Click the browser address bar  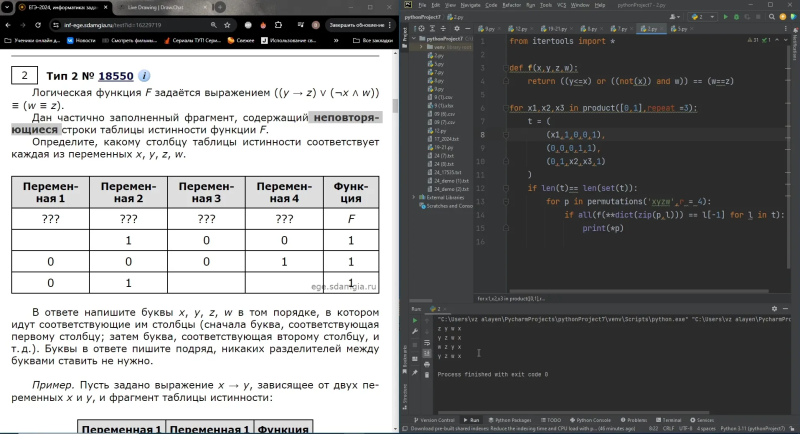133,25
